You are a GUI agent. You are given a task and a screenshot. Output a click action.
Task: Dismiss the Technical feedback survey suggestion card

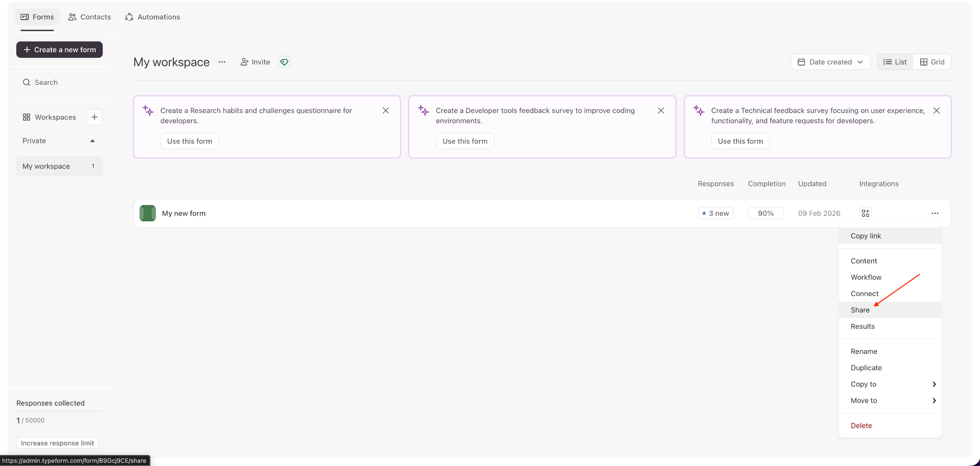[x=936, y=111]
